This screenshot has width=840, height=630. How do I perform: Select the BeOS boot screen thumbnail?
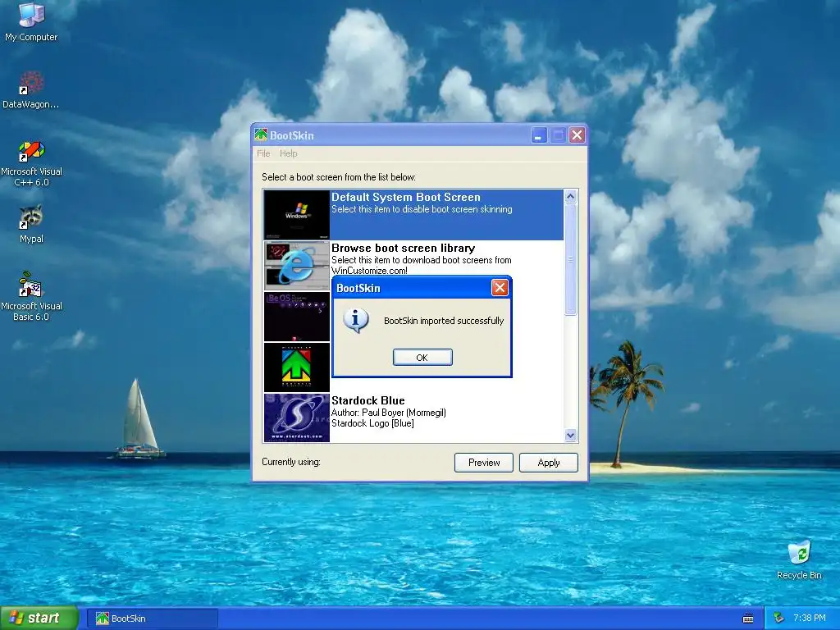pos(297,316)
